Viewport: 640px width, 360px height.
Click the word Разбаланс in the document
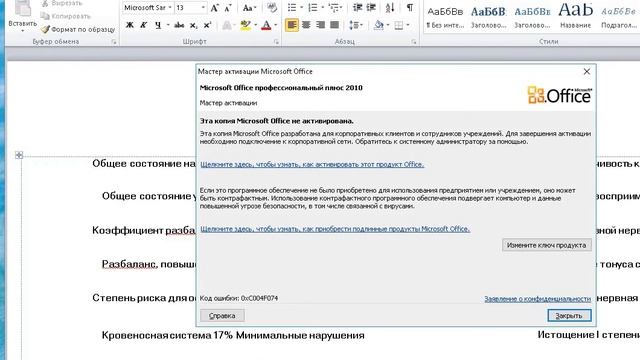[129, 264]
